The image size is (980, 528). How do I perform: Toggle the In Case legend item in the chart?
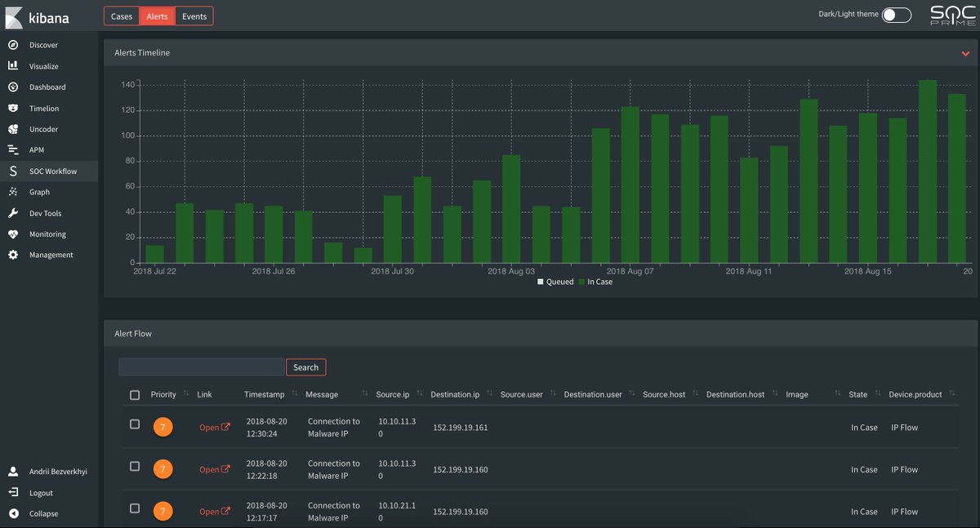click(x=595, y=282)
